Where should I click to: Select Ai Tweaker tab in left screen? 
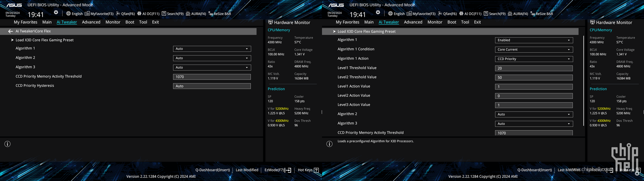click(x=67, y=22)
